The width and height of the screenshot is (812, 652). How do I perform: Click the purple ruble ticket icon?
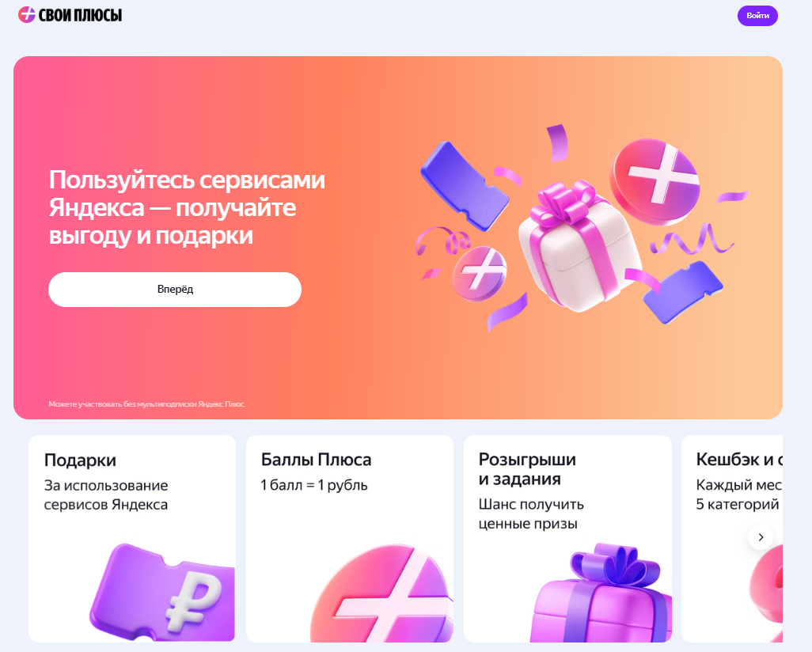point(162,593)
